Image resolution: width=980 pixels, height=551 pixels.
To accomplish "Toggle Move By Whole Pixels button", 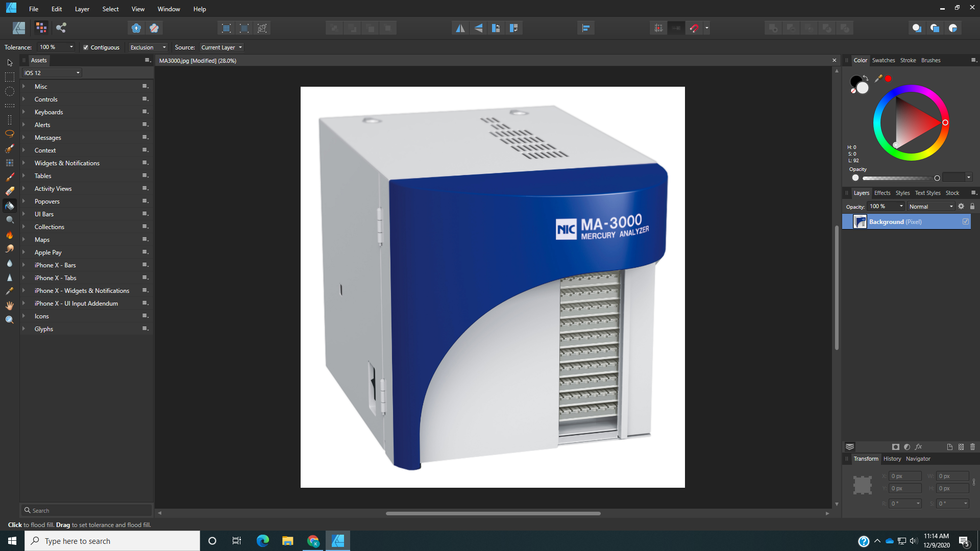I will click(x=677, y=28).
